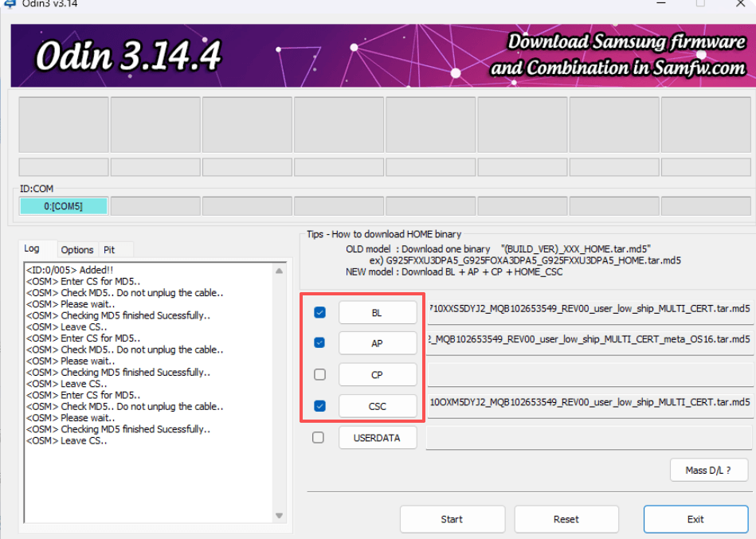Exit Odin with Exit button
The height and width of the screenshot is (539, 756).
(x=695, y=519)
